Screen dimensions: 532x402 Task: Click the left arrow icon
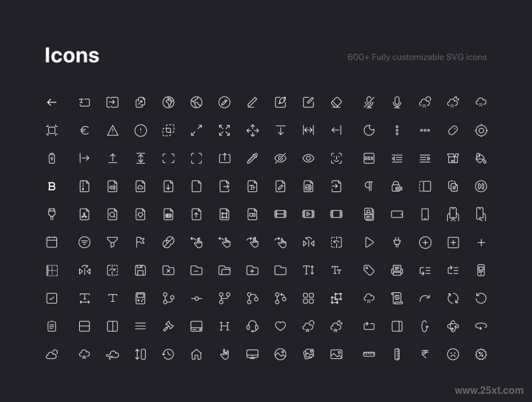[51, 102]
